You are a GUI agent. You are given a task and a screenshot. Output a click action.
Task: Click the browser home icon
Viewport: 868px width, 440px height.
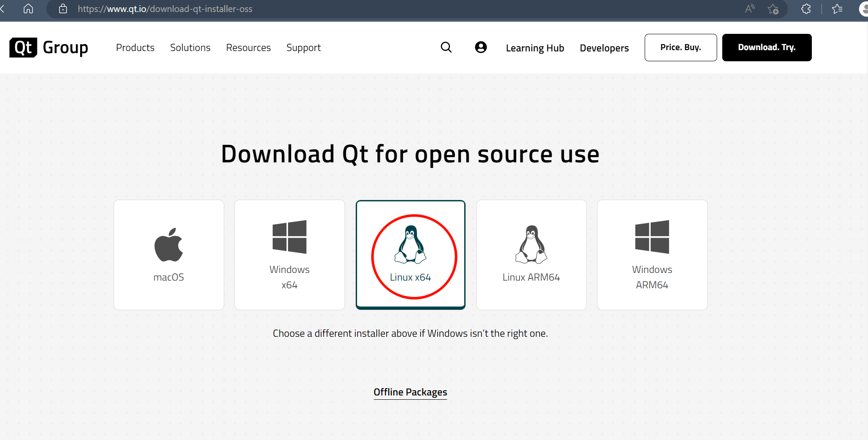point(28,9)
